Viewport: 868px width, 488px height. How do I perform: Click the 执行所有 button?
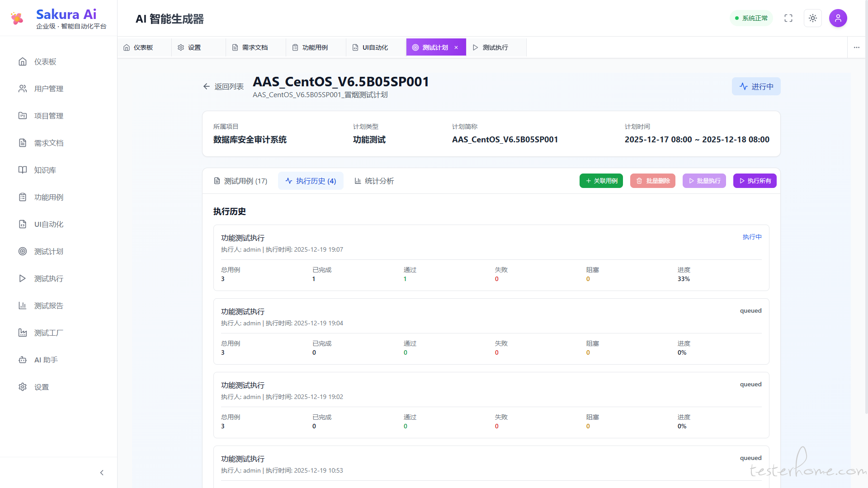[x=755, y=181]
